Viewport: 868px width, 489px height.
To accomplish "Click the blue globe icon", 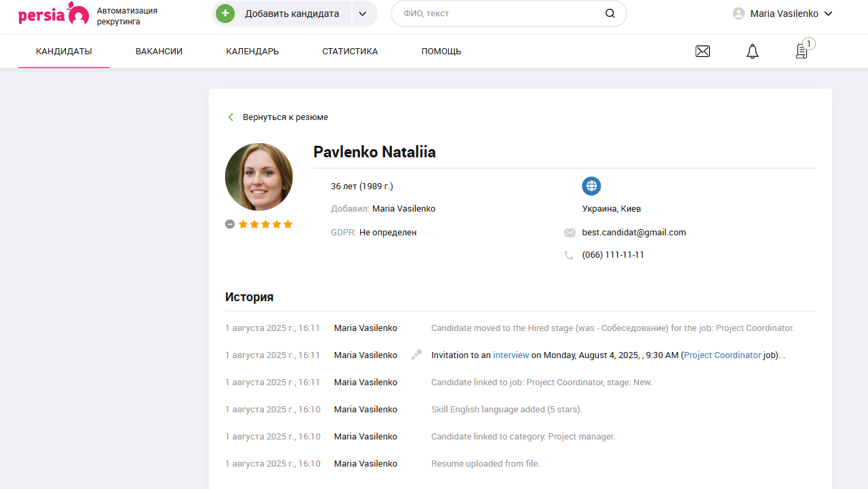I will 591,186.
